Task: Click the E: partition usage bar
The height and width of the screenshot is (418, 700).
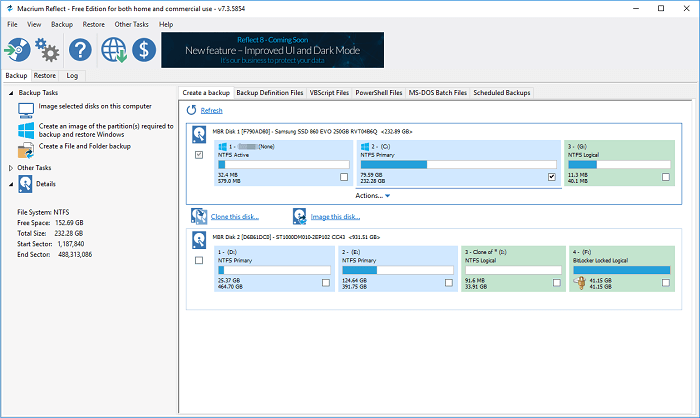Action: coord(398,270)
